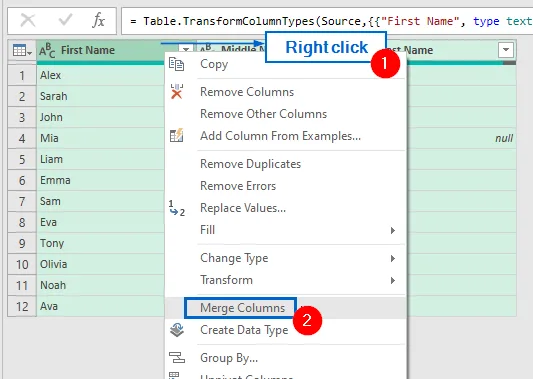Click the cell containing Alex
The width and height of the screenshot is (533, 379).
click(101, 75)
